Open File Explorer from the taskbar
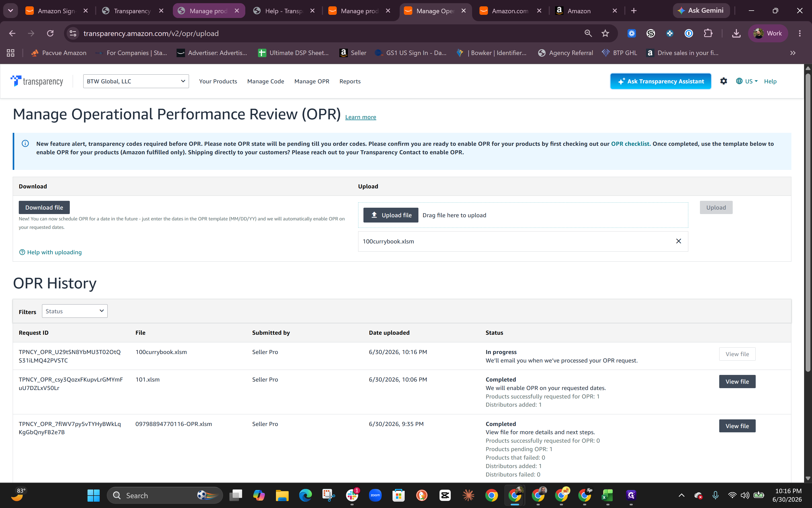This screenshot has width=812, height=508. pos(282,495)
